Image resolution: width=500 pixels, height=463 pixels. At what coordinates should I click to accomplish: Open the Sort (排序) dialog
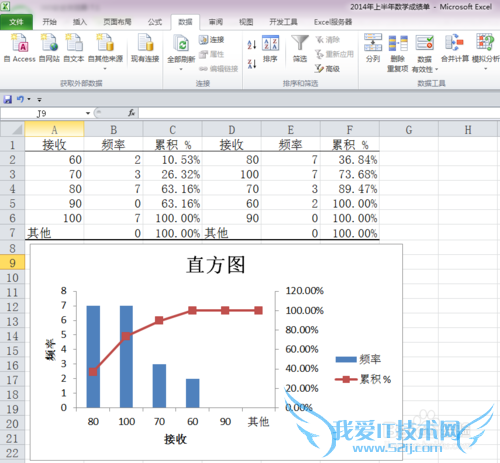(x=270, y=49)
